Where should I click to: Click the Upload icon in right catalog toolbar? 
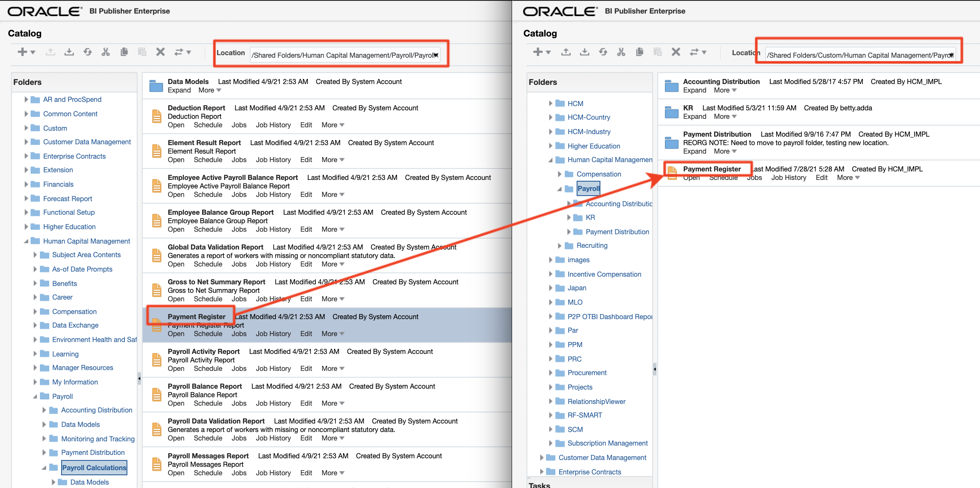tap(566, 52)
